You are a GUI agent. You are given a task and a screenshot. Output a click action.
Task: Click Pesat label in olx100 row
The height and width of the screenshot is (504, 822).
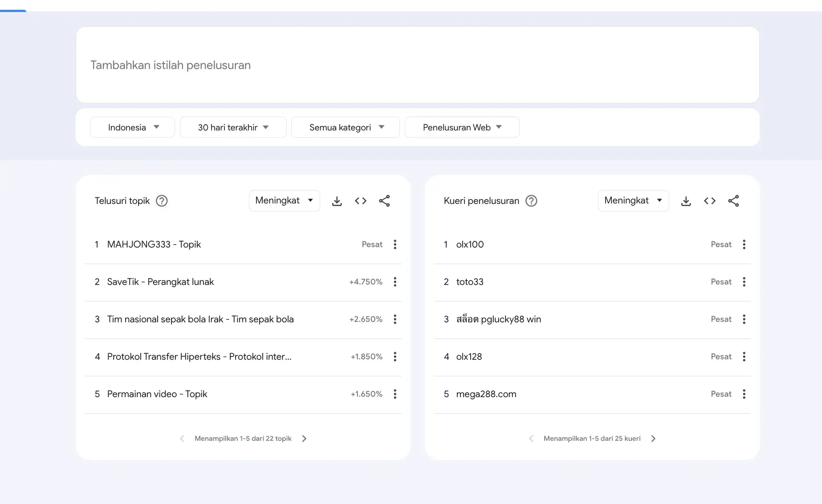coord(721,244)
